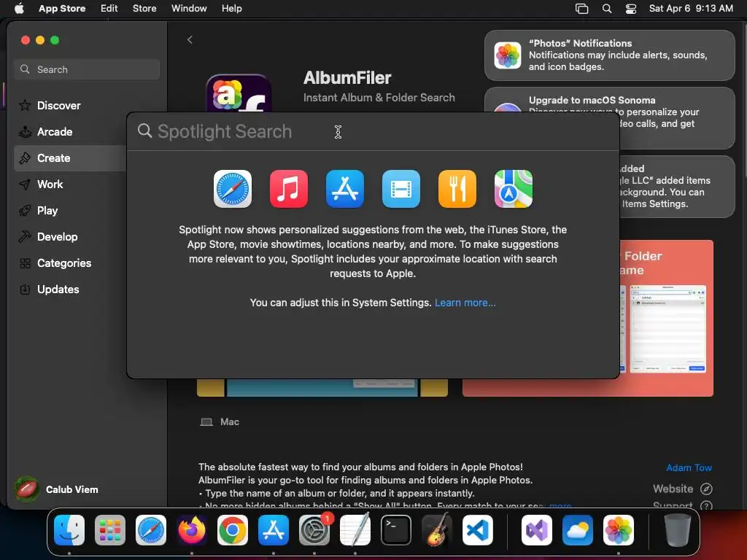Open the Window menu
The width and height of the screenshot is (747, 560).
(x=189, y=9)
